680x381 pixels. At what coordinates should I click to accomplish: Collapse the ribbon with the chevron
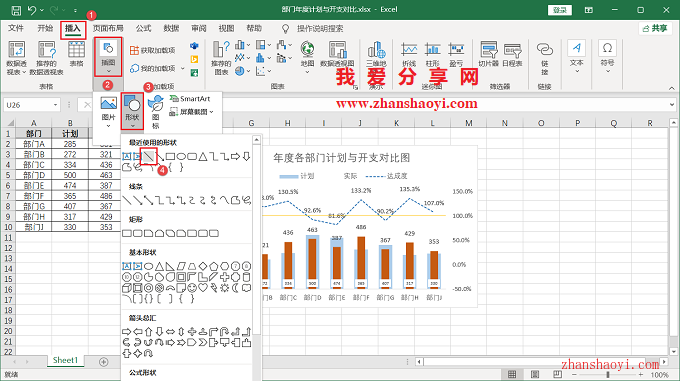[x=671, y=88]
